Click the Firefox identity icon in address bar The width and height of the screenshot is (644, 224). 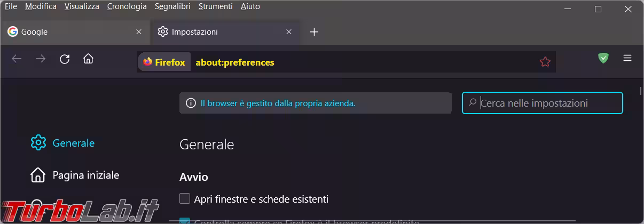(x=164, y=62)
